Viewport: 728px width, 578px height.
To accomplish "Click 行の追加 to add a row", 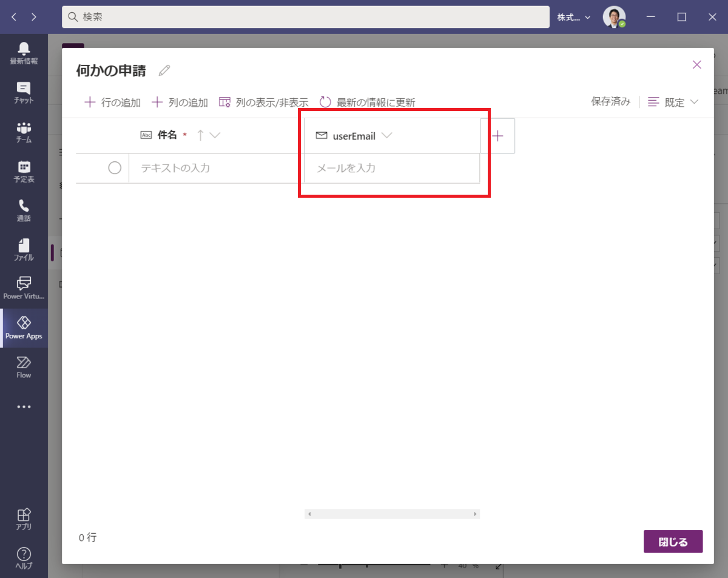I will coord(115,102).
